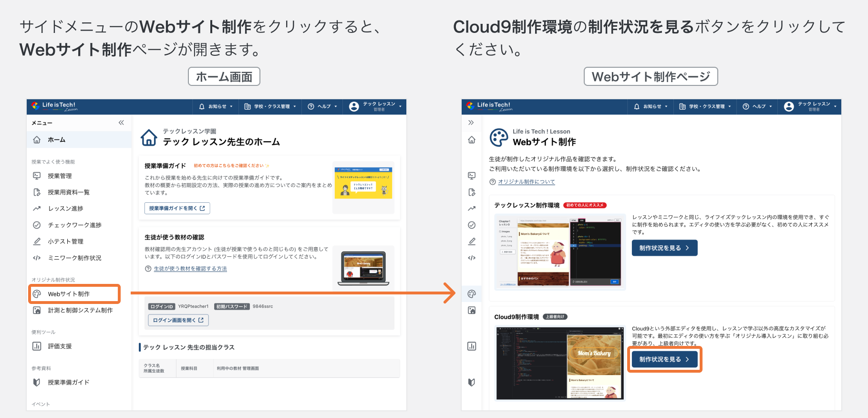Click code brackets icon in collapsed sidebar

pyautogui.click(x=472, y=258)
